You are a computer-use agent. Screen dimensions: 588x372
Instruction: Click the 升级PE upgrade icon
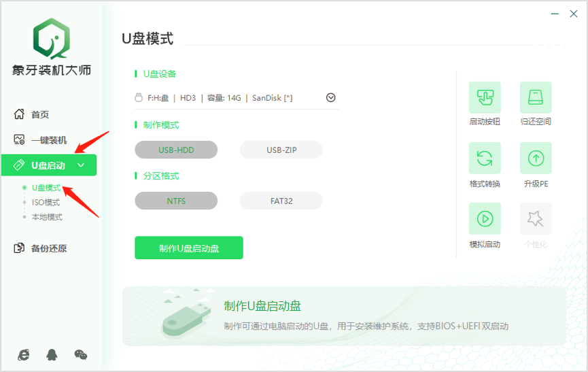pyautogui.click(x=536, y=158)
